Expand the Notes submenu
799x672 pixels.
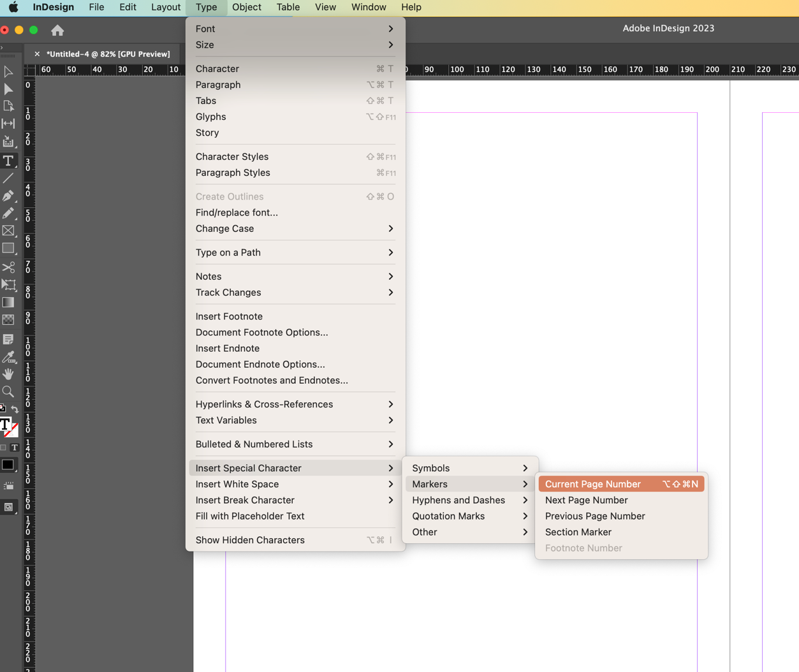click(x=295, y=276)
